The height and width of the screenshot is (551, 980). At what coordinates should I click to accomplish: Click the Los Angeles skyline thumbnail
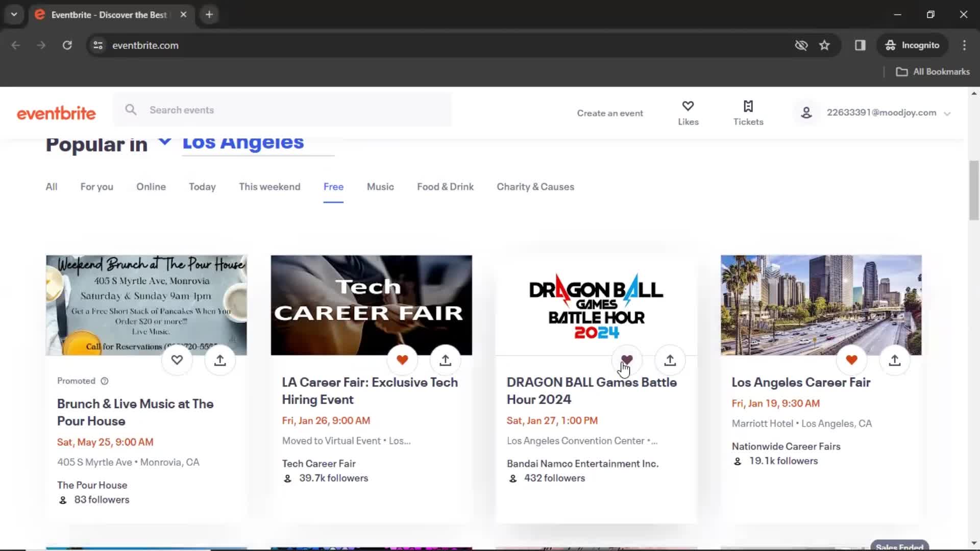click(x=821, y=305)
